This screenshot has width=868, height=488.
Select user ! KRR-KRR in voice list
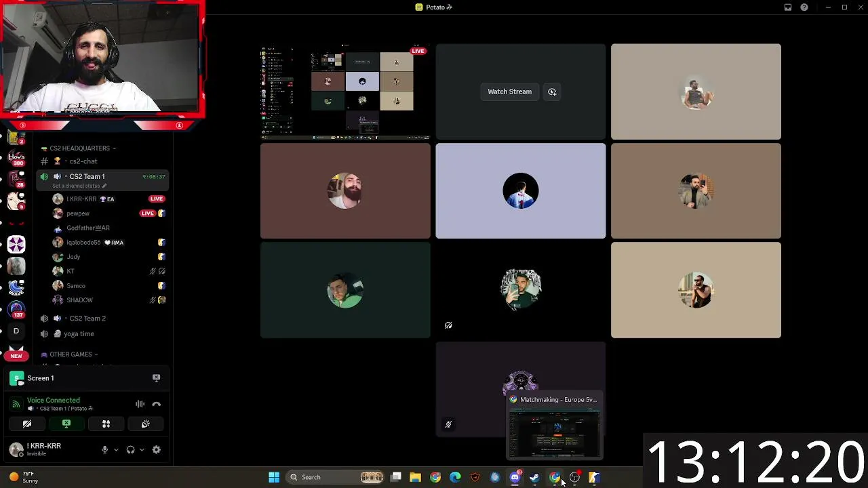click(x=108, y=199)
